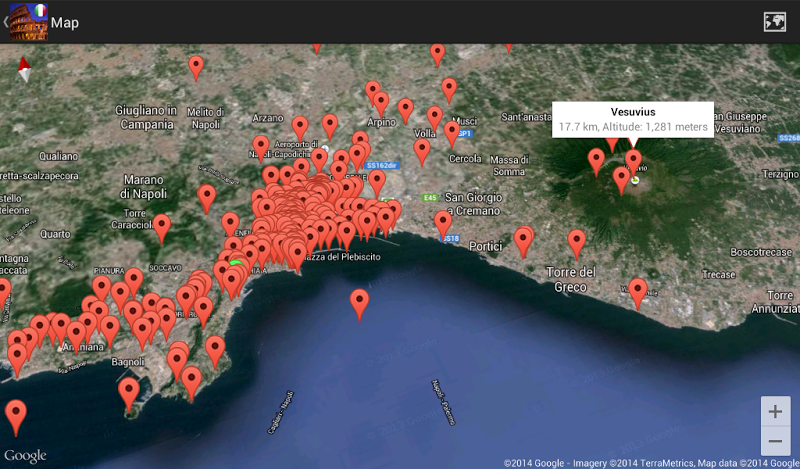Select the pin above Arpino label
800x469 pixels.
point(381,104)
